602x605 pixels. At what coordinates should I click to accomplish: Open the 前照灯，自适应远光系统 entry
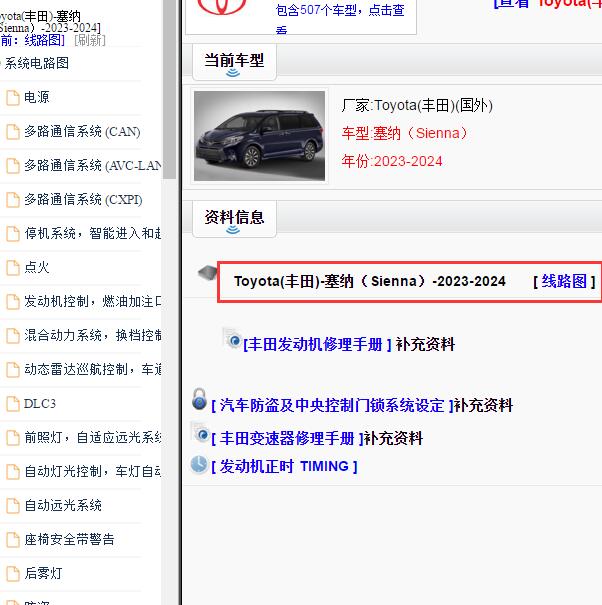coord(92,438)
